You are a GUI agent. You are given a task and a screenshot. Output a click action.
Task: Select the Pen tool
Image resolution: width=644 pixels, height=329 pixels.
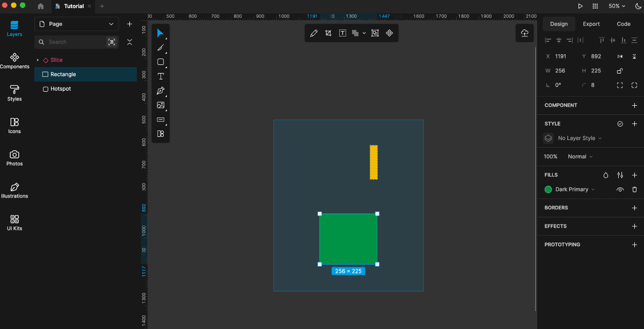pyautogui.click(x=160, y=91)
